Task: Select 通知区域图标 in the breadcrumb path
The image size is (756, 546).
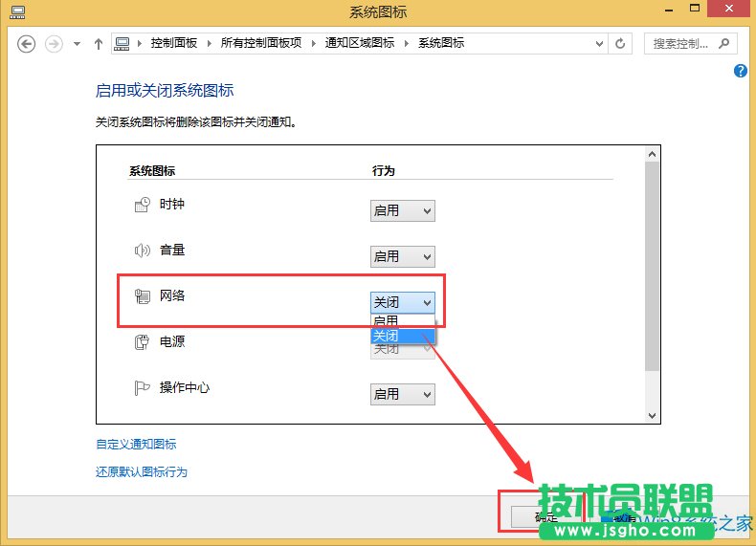Action: pos(359,43)
